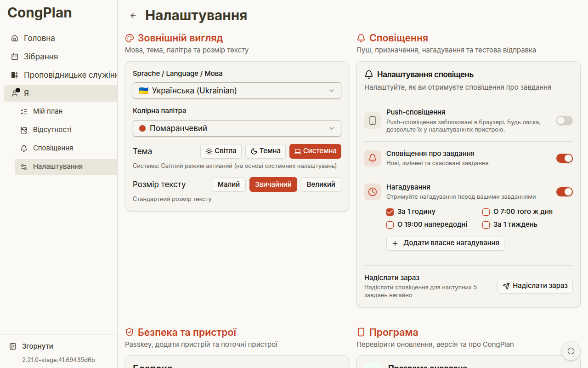The image size is (588, 368).
Task: Turn off the Нагадування switch
Action: coord(565,192)
